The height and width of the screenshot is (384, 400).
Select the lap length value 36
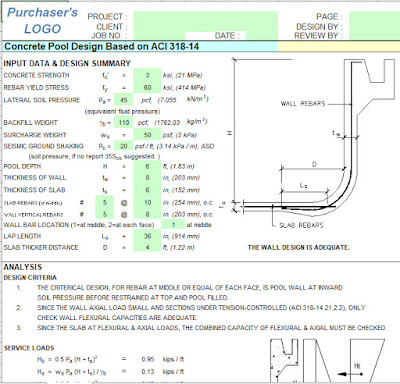(147, 236)
